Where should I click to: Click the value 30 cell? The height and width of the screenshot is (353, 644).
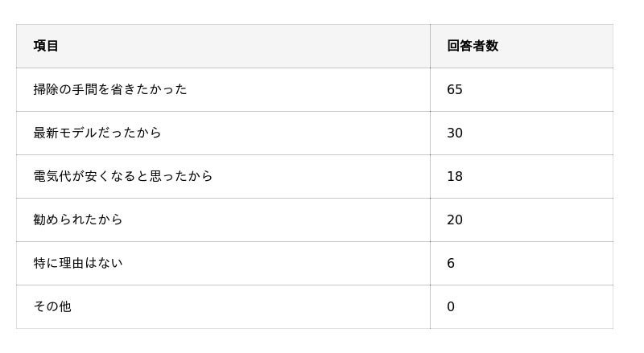455,133
